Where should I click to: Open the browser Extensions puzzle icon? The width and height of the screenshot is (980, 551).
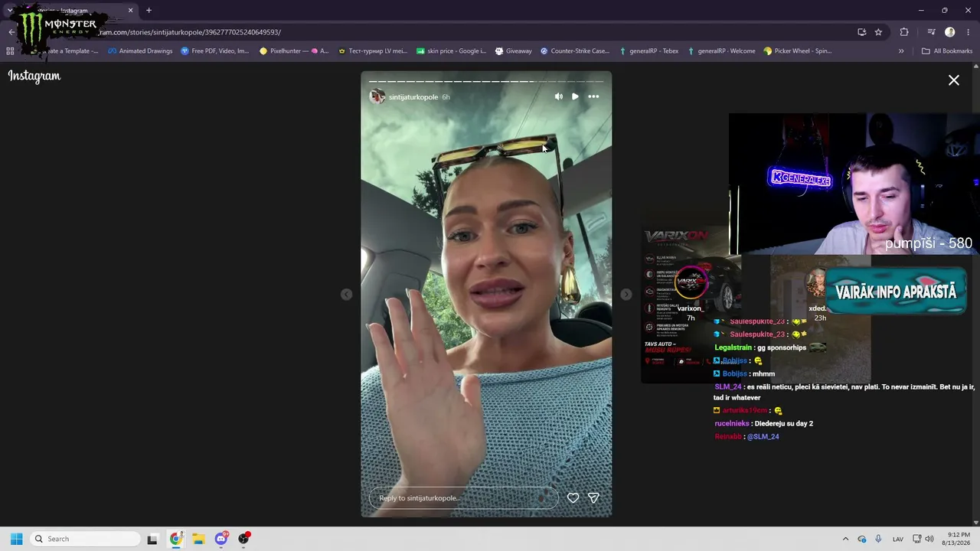pyautogui.click(x=904, y=32)
